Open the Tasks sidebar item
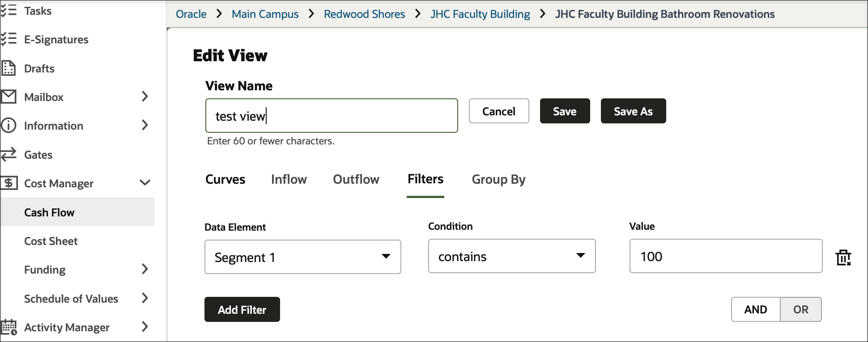Screen dimensions: 868x342 coord(38,11)
